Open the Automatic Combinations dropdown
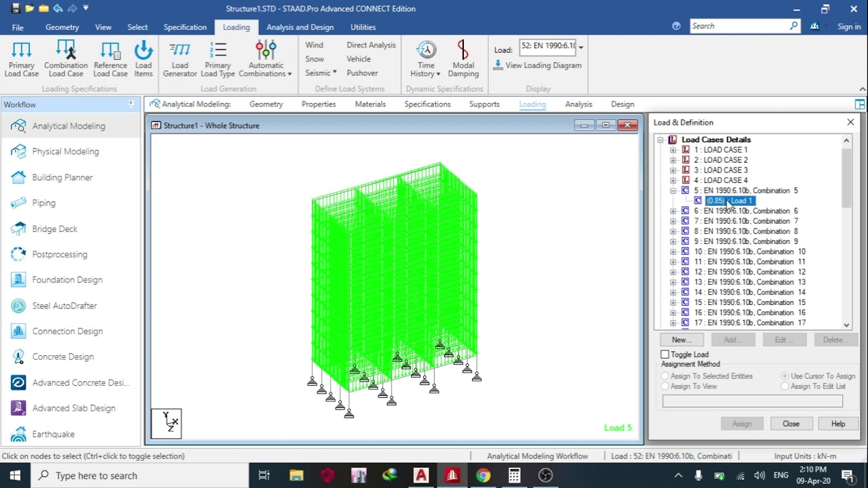 coord(266,58)
